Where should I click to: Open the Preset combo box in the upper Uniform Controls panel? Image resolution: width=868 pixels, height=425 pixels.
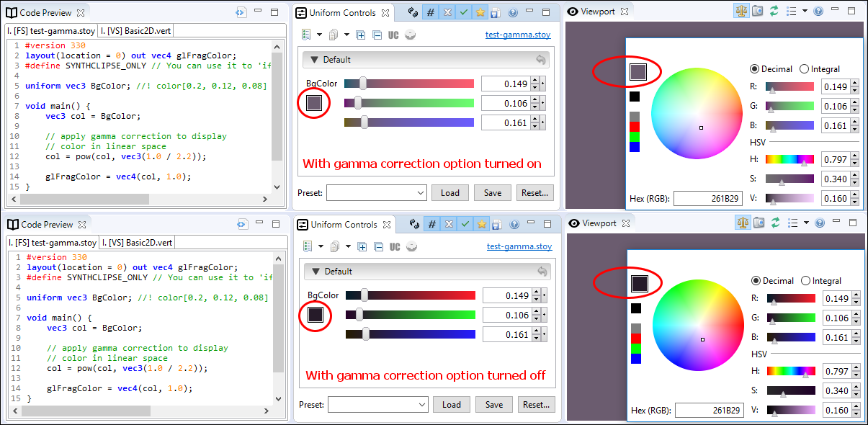(377, 192)
